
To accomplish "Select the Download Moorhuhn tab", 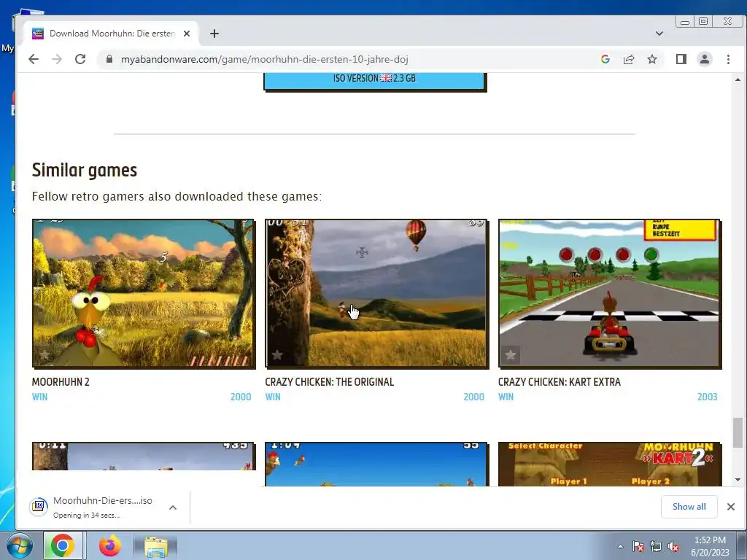I will 112,34.
